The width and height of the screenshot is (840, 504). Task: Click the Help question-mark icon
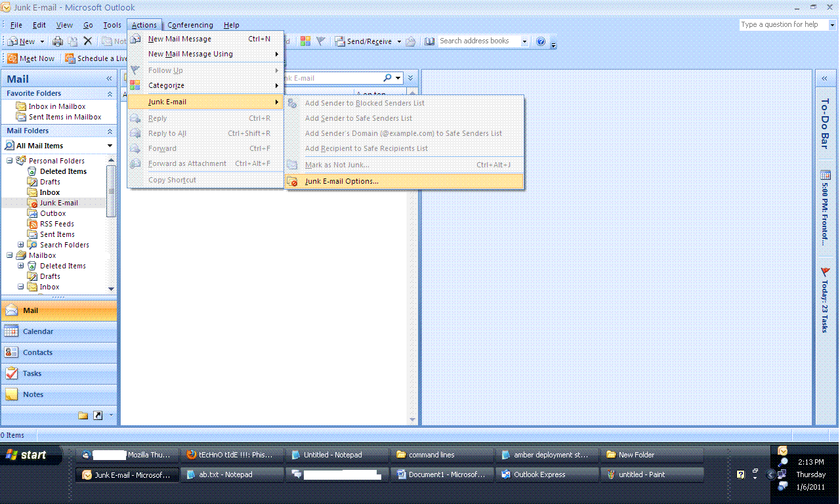[x=541, y=41]
